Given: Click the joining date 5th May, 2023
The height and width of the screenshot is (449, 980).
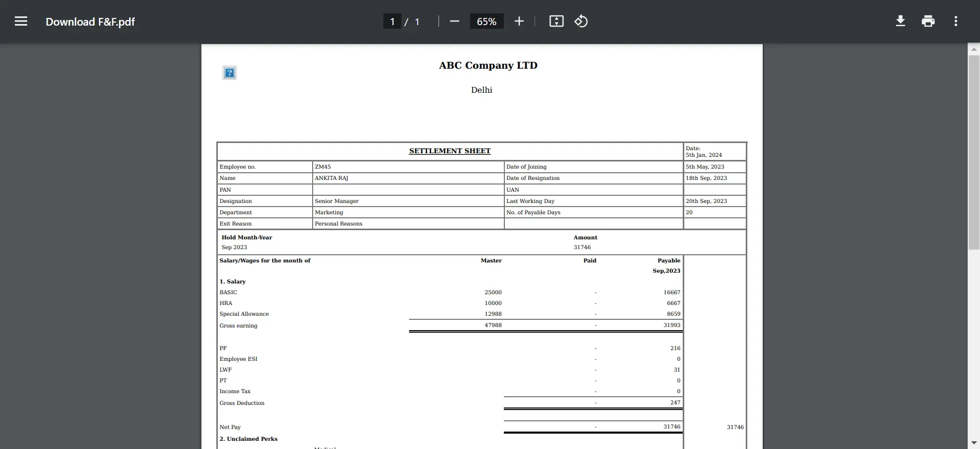Looking at the screenshot, I should [x=705, y=167].
